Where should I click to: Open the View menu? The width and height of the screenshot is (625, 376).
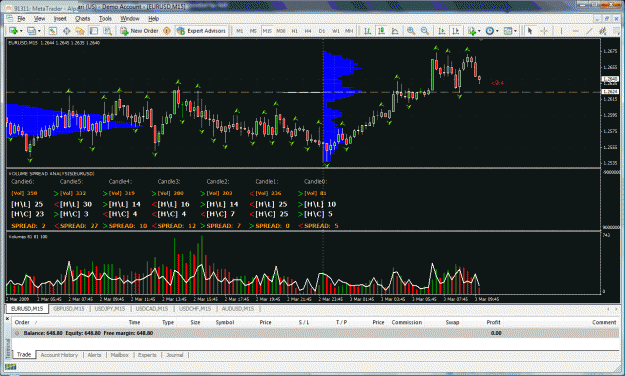pos(39,18)
